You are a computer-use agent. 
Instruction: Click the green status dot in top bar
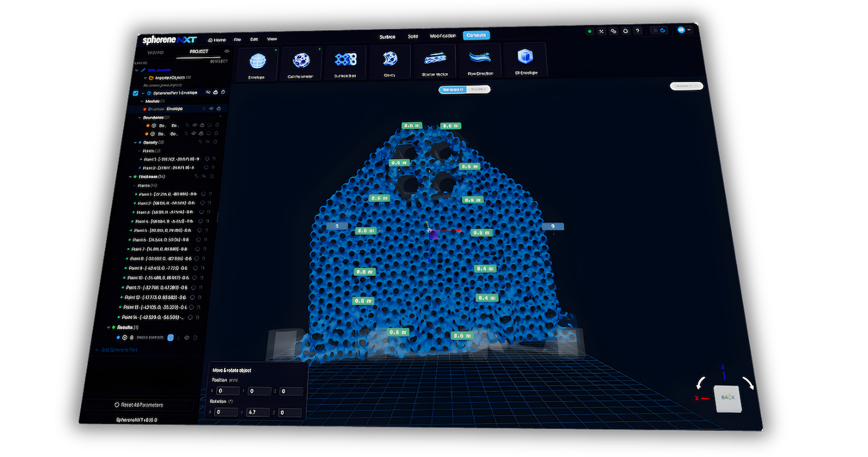click(x=589, y=31)
